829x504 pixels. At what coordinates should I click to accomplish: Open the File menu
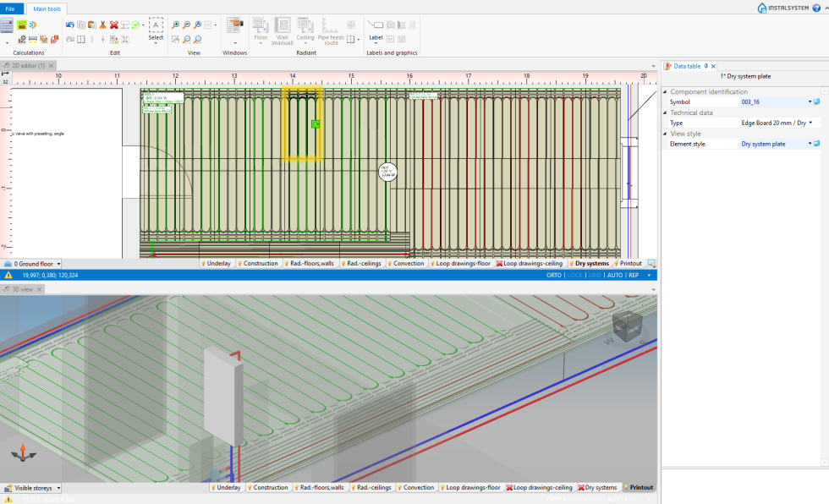[x=11, y=8]
